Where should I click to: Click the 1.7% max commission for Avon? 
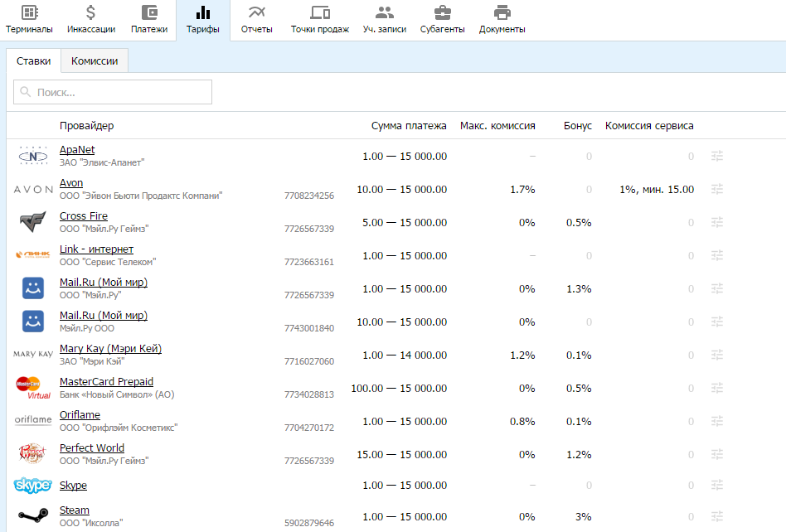[523, 190]
